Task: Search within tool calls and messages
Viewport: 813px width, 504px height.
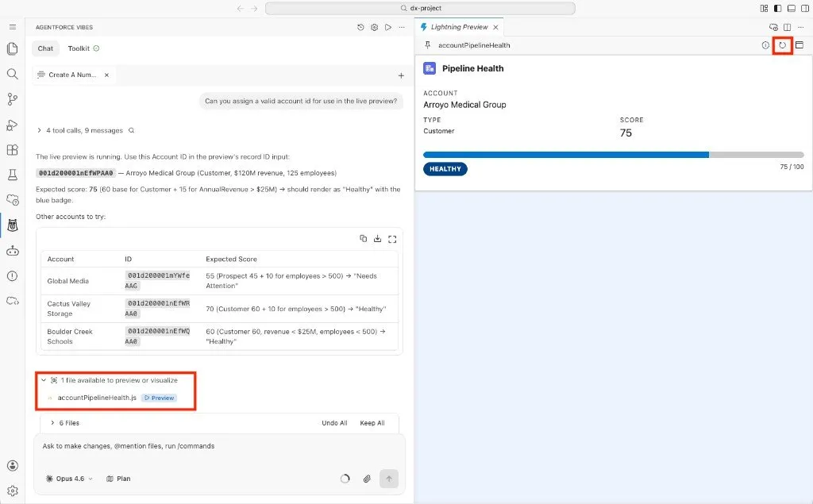Action: click(x=132, y=131)
